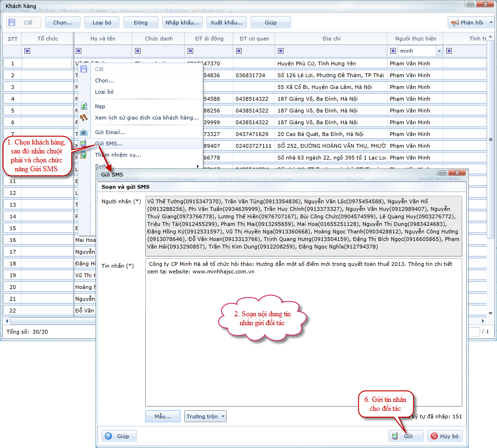Click the Mẫu... template button
Screen dimensions: 497x448
coord(164,416)
